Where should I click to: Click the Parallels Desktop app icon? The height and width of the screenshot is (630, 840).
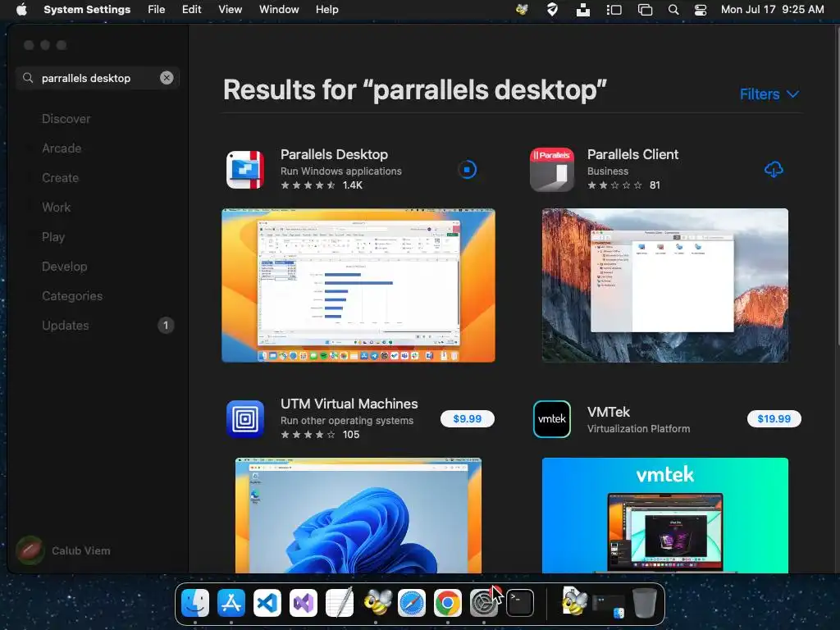245,170
